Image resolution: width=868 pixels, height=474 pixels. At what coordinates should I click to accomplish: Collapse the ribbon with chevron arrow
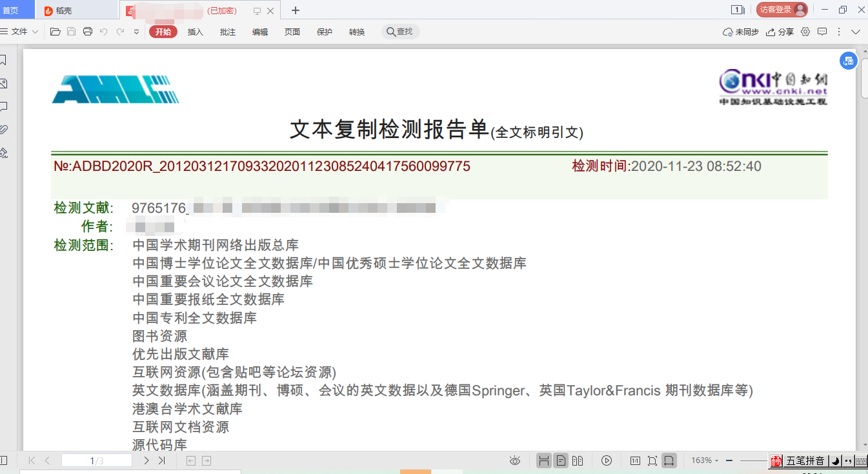(856, 32)
